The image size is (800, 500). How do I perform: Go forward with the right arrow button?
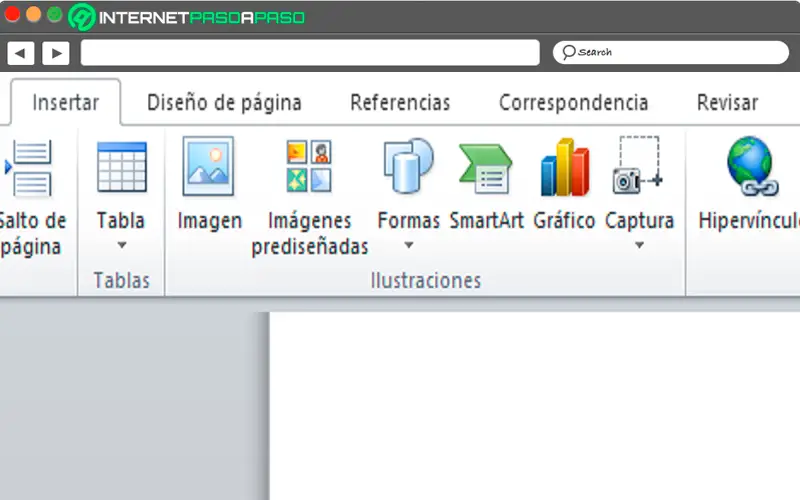pos(56,53)
